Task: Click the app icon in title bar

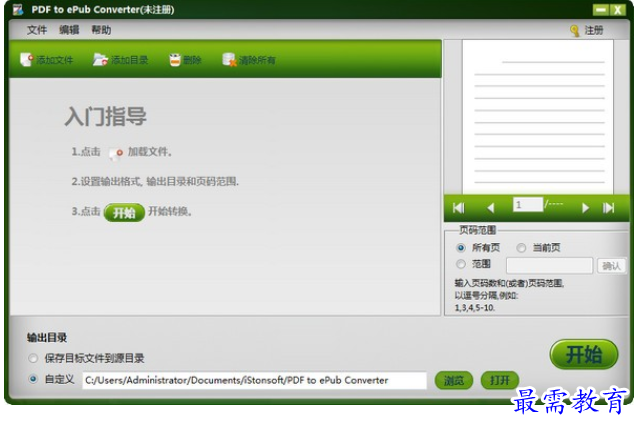Action: point(18,9)
